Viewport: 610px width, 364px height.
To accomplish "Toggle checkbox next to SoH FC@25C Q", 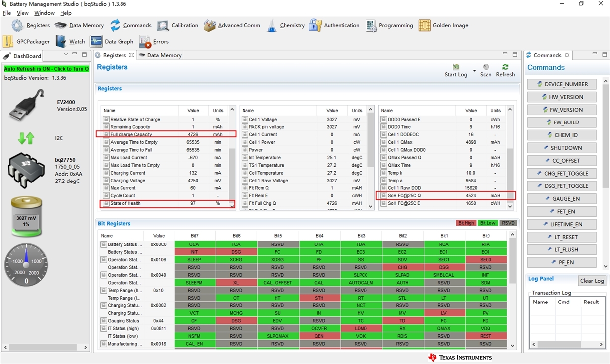I will 383,195.
